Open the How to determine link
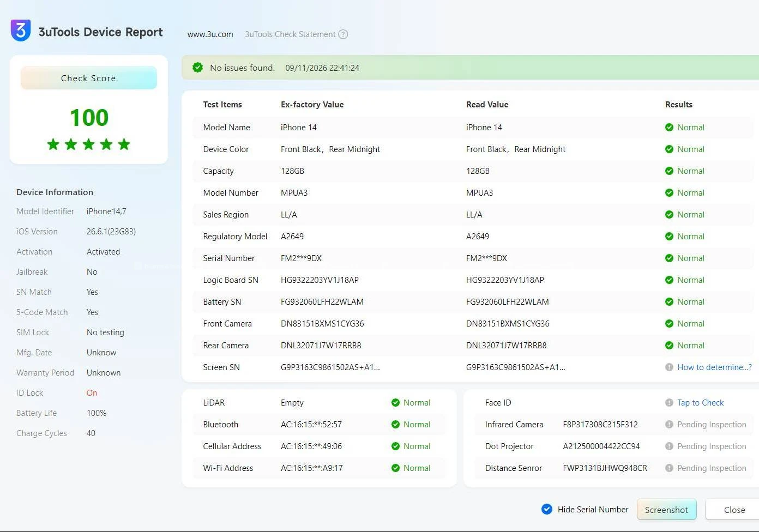 click(714, 367)
